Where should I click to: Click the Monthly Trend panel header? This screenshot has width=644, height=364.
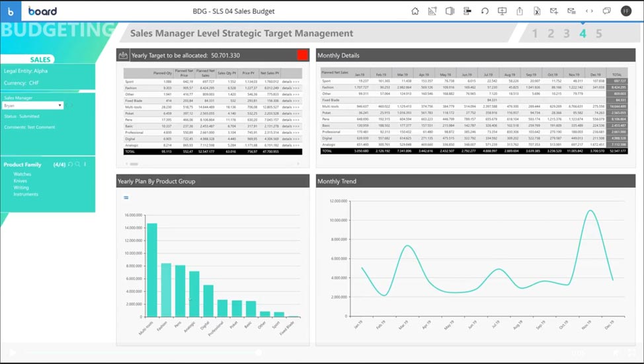click(475, 181)
